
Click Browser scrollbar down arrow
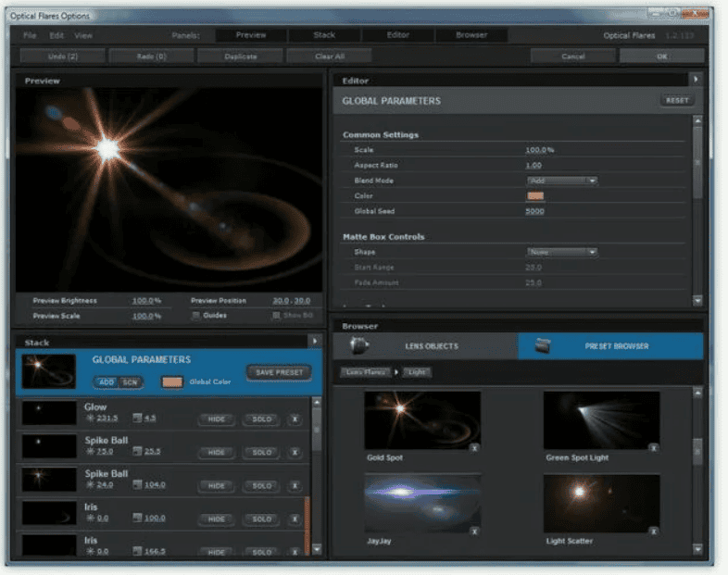pos(697,549)
